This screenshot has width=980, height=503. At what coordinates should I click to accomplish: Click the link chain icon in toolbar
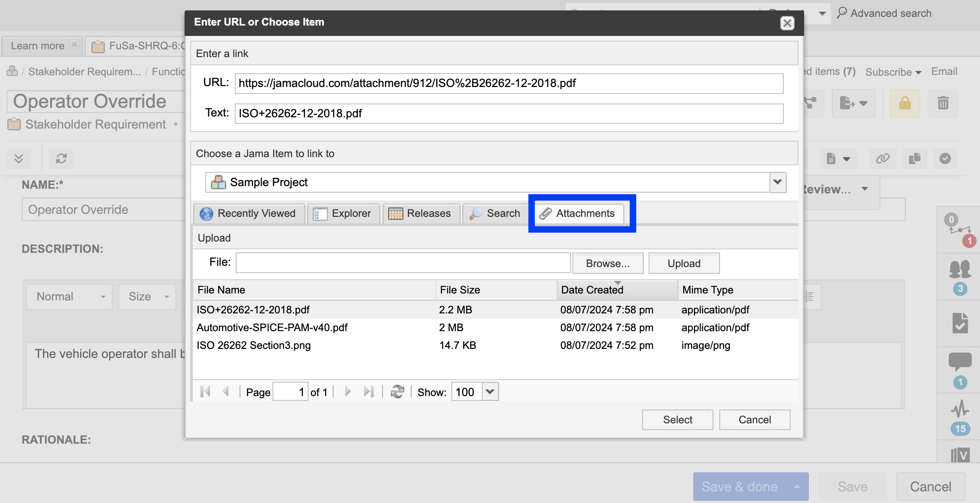click(x=882, y=159)
